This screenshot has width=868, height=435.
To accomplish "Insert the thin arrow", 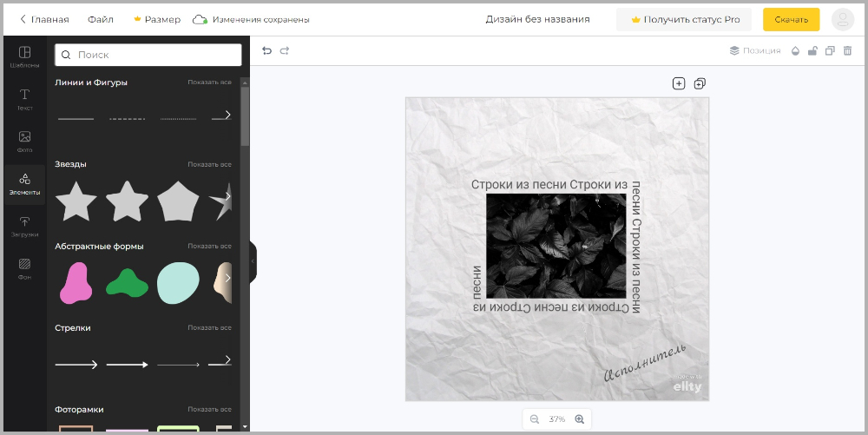I will (178, 365).
